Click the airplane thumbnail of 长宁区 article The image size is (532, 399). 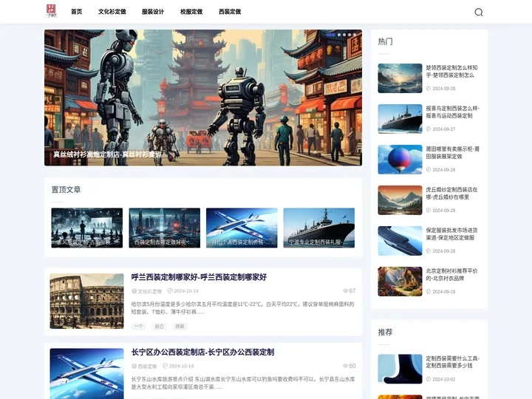pos(87,374)
